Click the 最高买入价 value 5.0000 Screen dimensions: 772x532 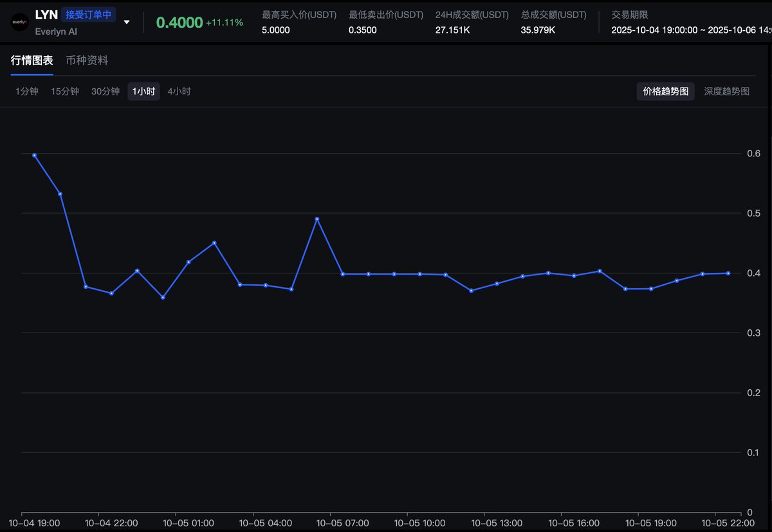click(x=275, y=30)
